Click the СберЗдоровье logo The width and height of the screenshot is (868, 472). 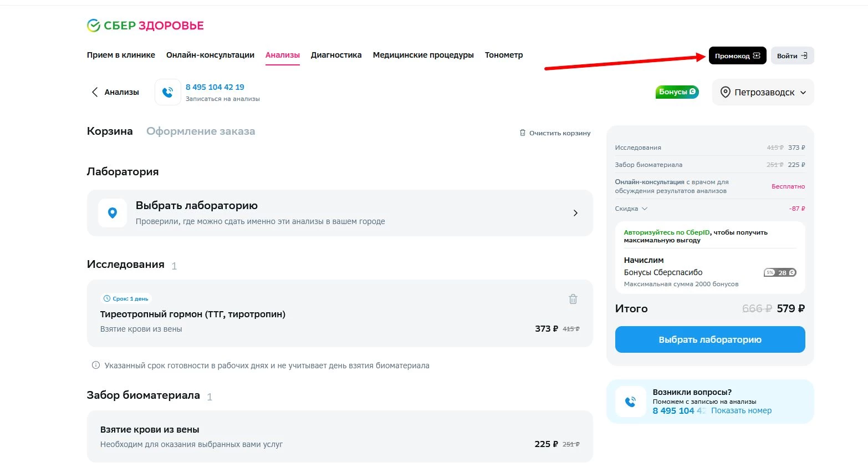[x=145, y=25]
